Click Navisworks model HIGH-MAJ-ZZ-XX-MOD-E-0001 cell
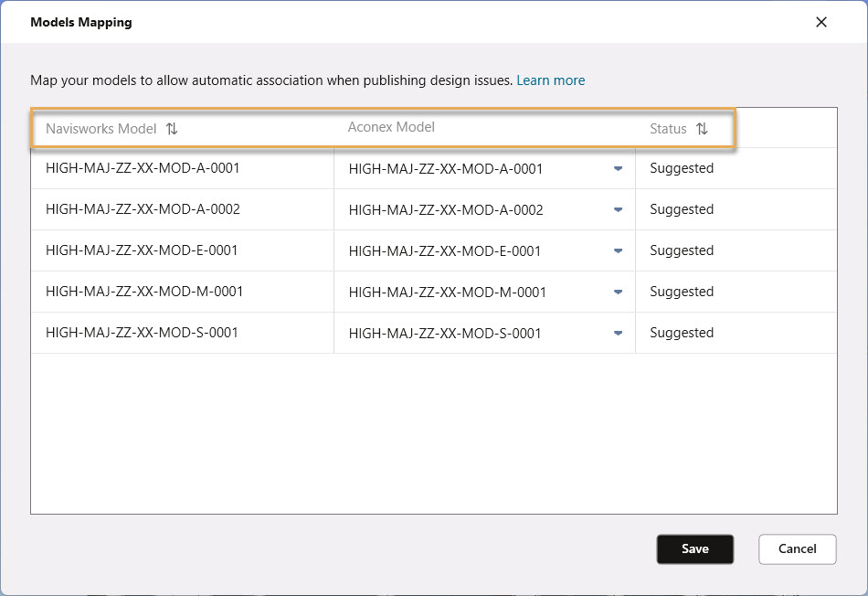Image resolution: width=868 pixels, height=596 pixels. pos(142,250)
